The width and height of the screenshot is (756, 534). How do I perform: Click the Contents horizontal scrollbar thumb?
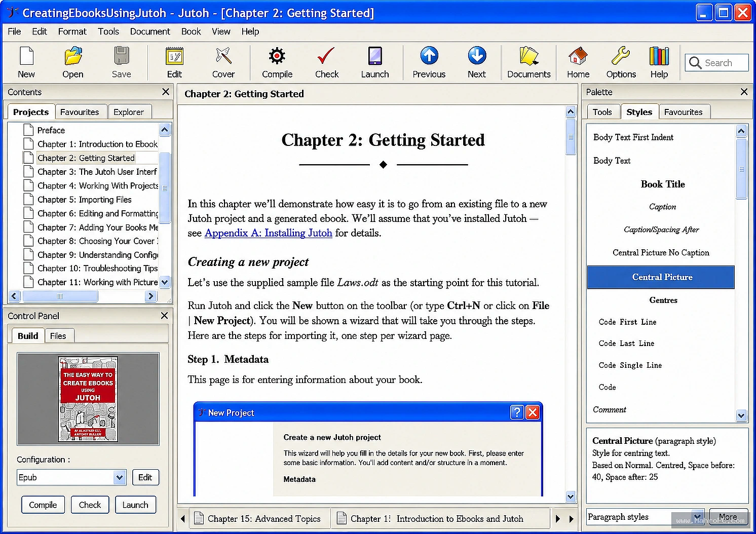(60, 296)
